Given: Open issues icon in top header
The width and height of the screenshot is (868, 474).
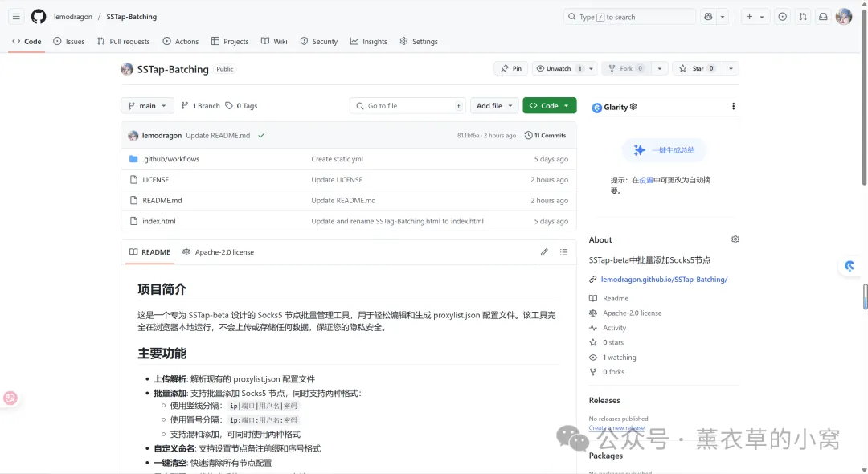Looking at the screenshot, I should tap(782, 17).
